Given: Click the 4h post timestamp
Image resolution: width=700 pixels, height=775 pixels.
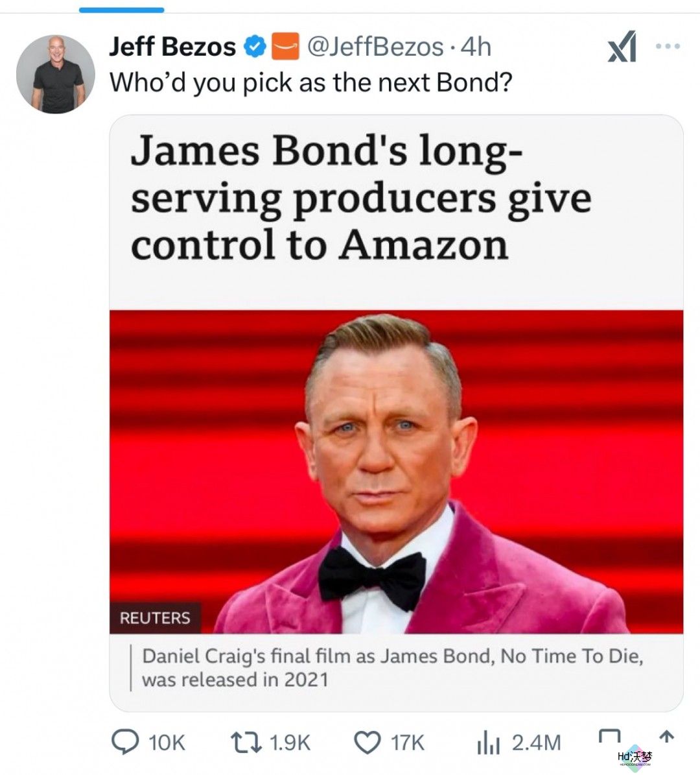Looking at the screenshot, I should 476,47.
